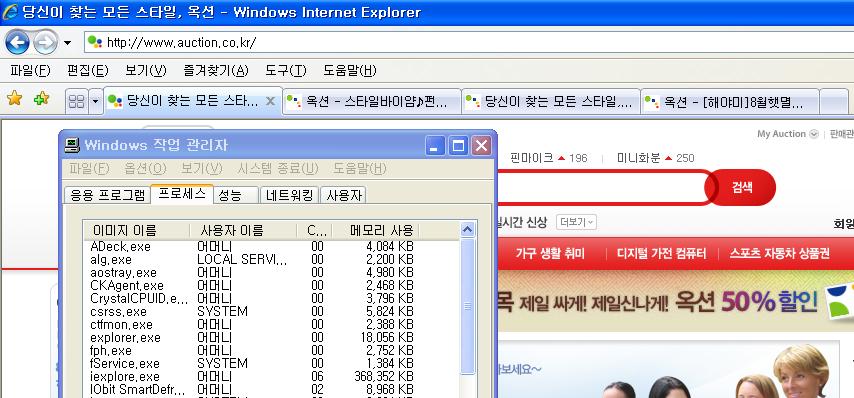The image size is (854, 398).
Task: Select the explorer.exe process row
Action: coord(271,338)
